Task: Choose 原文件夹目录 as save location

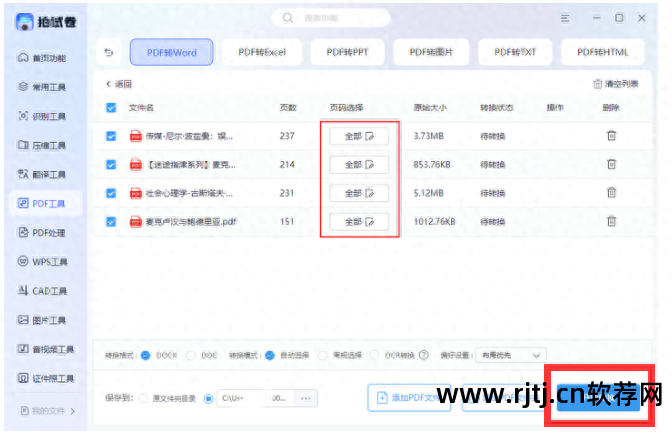Action: tap(143, 398)
